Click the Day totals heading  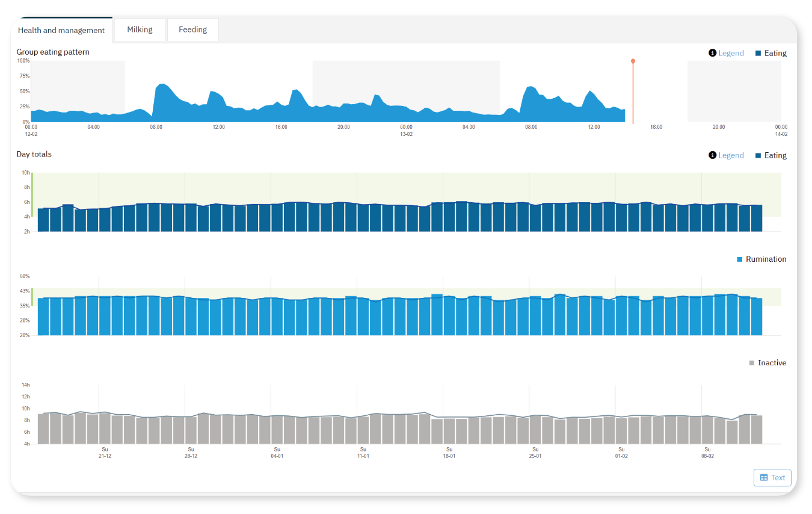click(34, 154)
